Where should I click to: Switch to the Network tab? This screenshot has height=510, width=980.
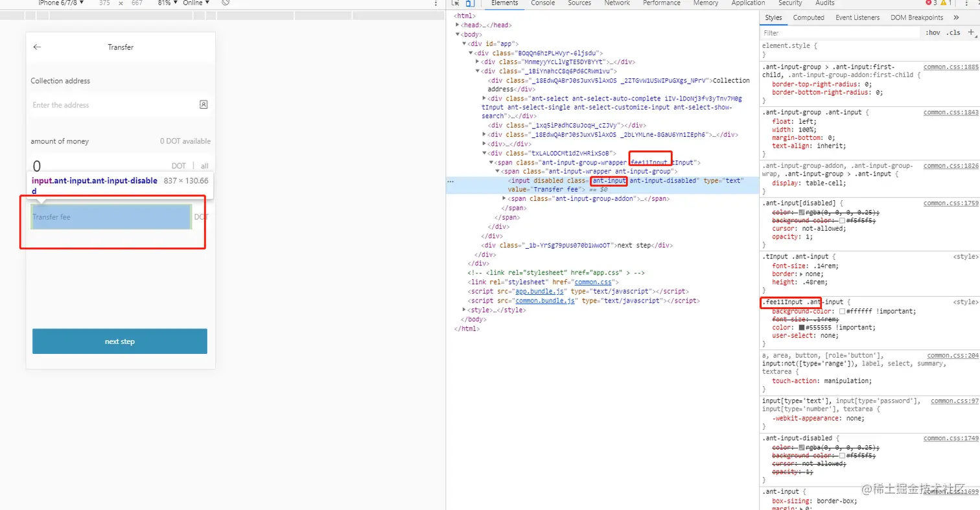[617, 3]
